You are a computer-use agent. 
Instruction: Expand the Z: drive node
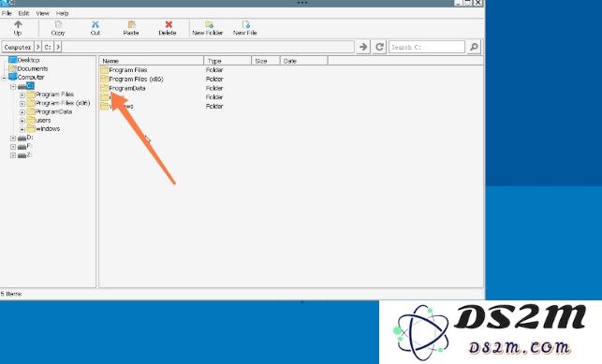click(13, 155)
